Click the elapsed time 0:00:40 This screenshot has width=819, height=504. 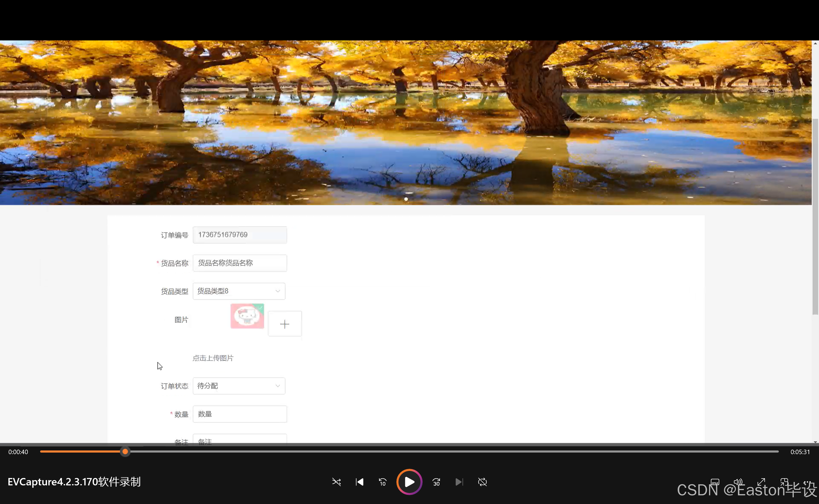pos(18,452)
